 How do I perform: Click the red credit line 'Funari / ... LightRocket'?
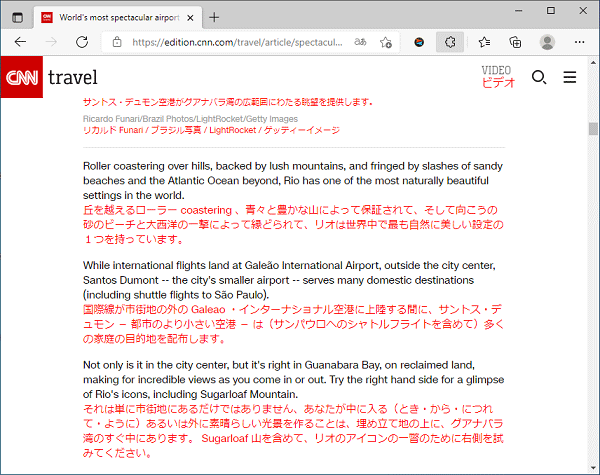[211, 130]
